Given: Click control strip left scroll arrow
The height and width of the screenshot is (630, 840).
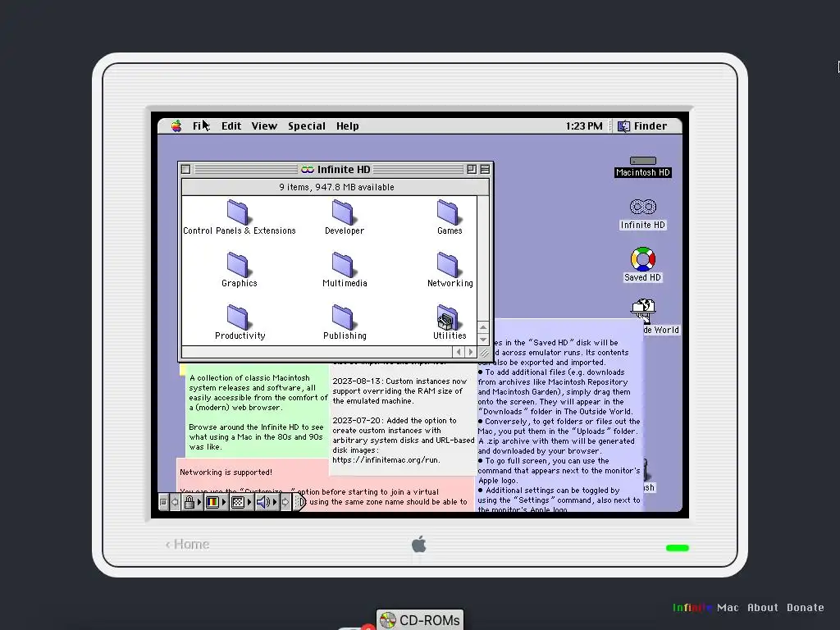Looking at the screenshot, I should click(175, 502).
